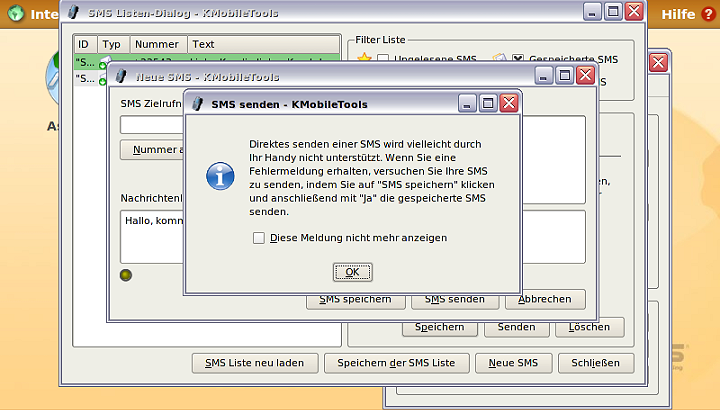720x410 pixels.
Task: Click the globe icon next to Inte in the top bar
Action: pyautogui.click(x=15, y=13)
